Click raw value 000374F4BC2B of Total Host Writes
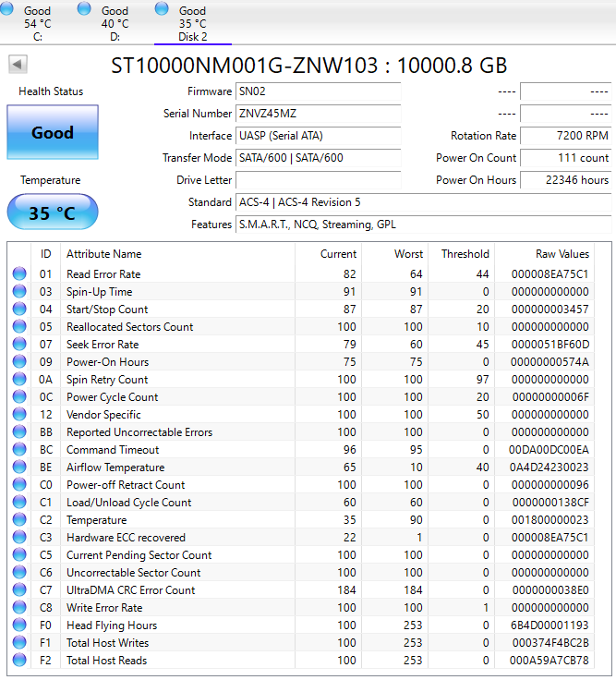616x680 pixels. tap(550, 643)
